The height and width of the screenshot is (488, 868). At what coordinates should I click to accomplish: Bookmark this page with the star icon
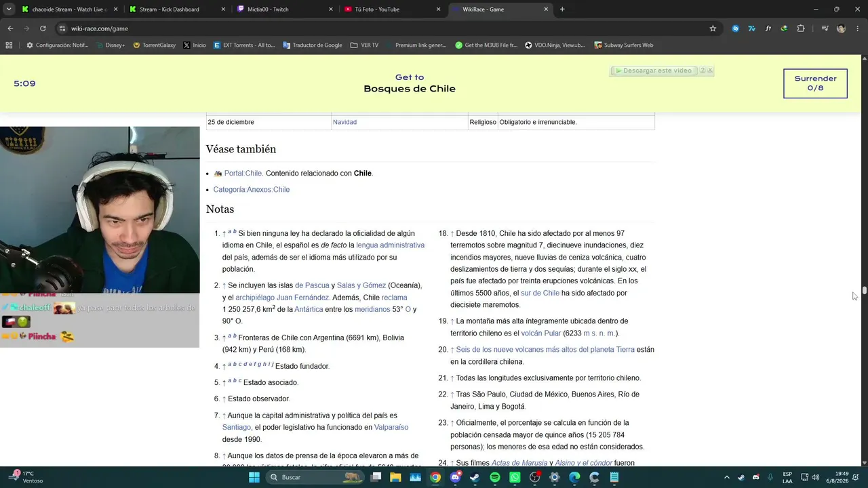pos(713,28)
